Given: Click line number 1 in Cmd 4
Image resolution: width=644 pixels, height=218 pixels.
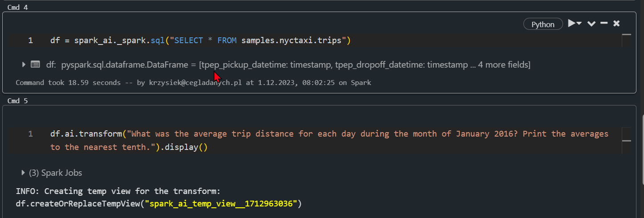Looking at the screenshot, I should click(30, 40).
